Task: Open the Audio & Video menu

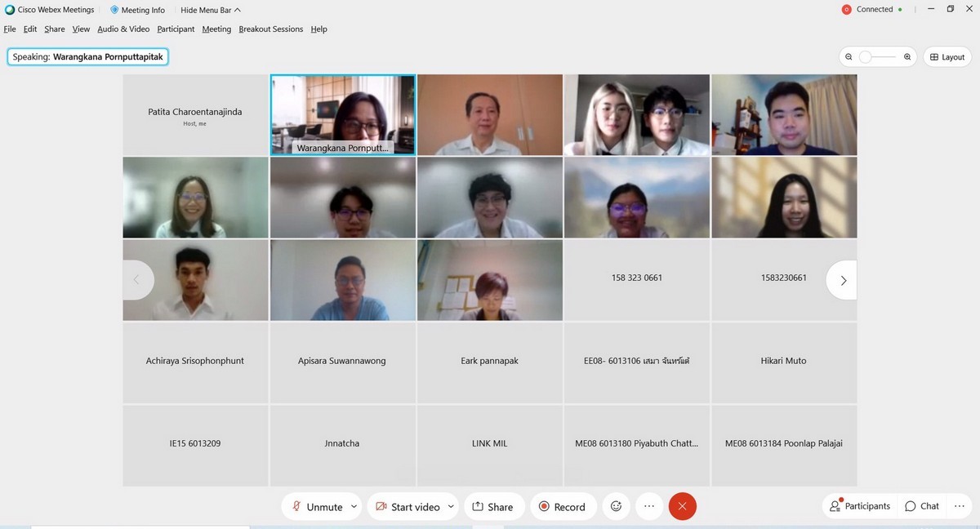Action: pyautogui.click(x=123, y=29)
